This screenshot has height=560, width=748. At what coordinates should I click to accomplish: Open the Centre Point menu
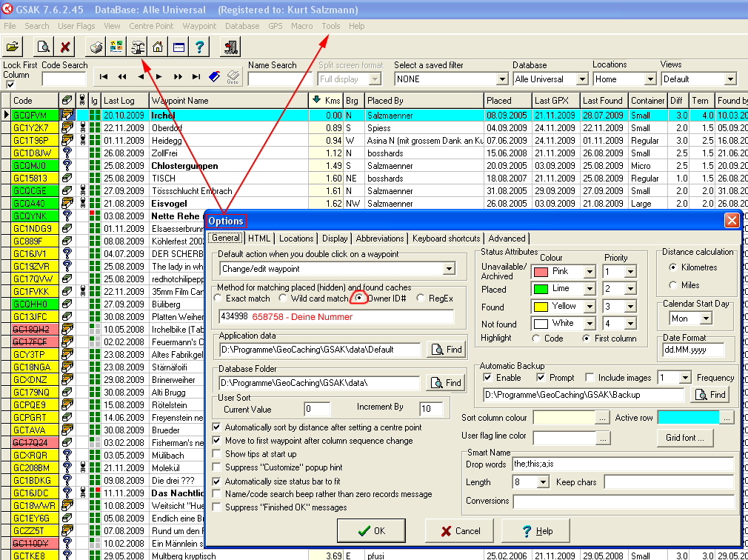[151, 26]
